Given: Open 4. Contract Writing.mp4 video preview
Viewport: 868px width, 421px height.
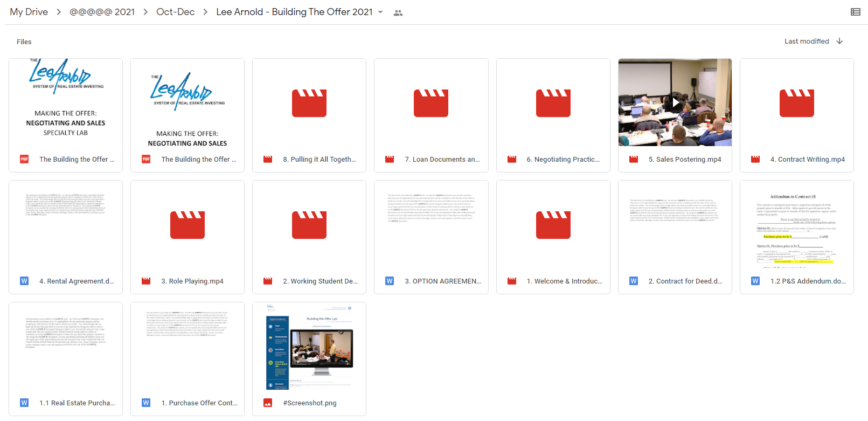Looking at the screenshot, I should point(797,102).
